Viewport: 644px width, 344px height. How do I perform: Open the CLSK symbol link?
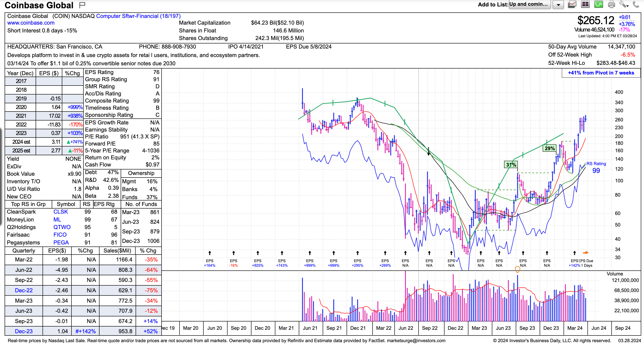(60, 212)
